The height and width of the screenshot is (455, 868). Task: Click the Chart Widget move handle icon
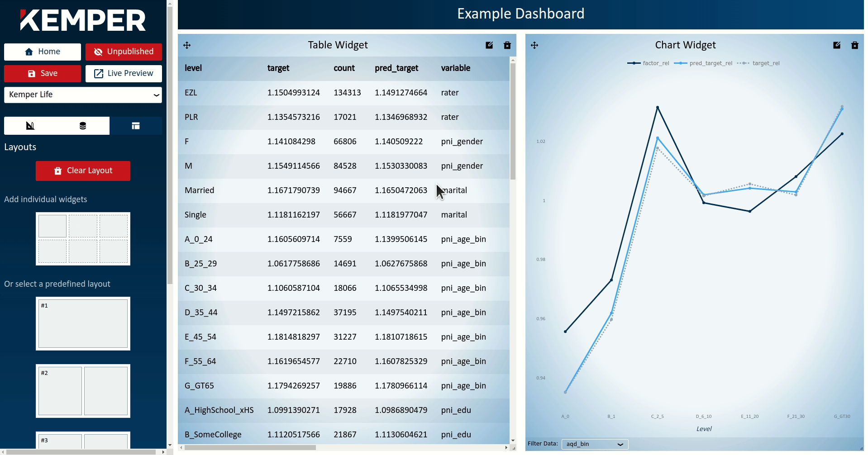(534, 45)
